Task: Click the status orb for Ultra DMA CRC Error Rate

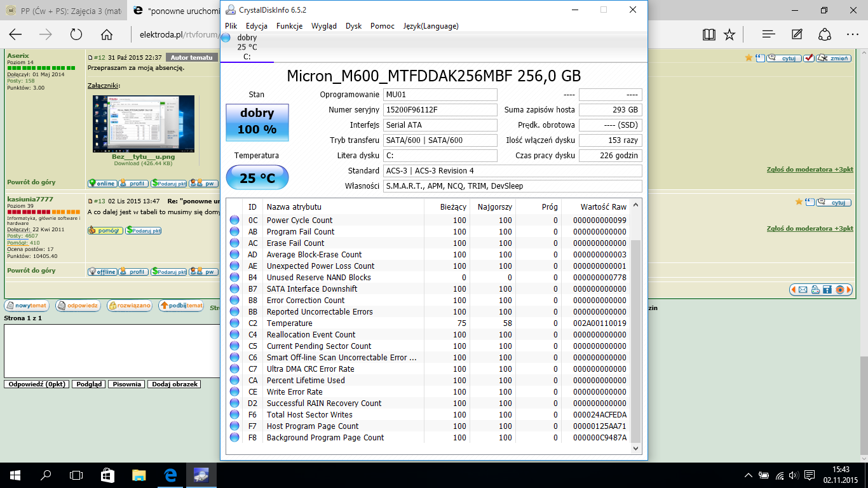Action: (234, 369)
